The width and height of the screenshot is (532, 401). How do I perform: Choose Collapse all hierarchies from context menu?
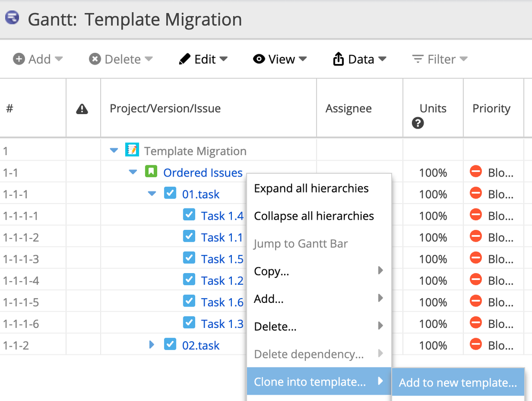(x=319, y=216)
